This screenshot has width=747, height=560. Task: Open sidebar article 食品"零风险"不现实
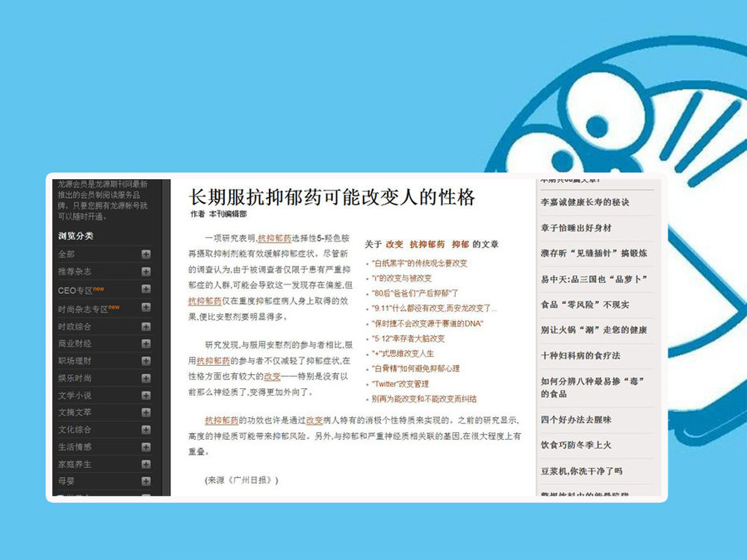(585, 305)
